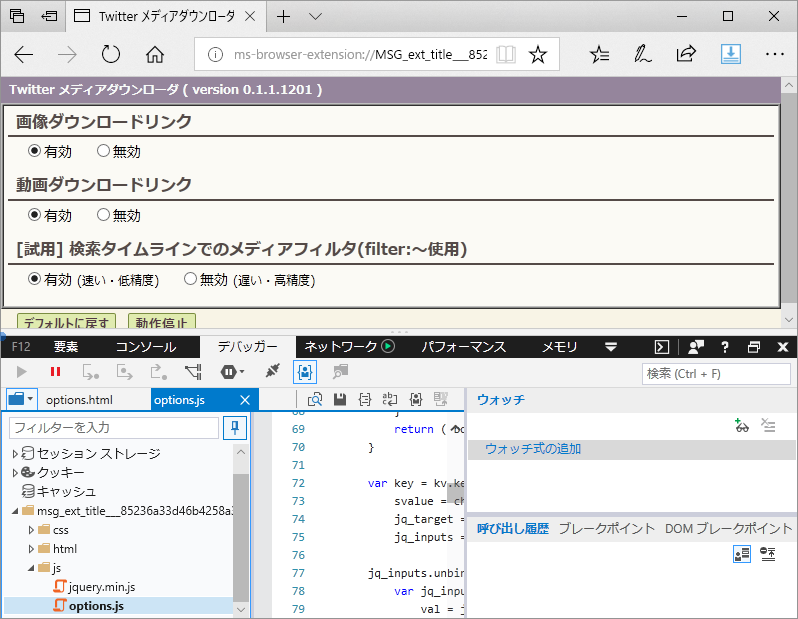798x619 pixels.
Task: Click the disconnect debugger plug icon
Action: coord(272,371)
